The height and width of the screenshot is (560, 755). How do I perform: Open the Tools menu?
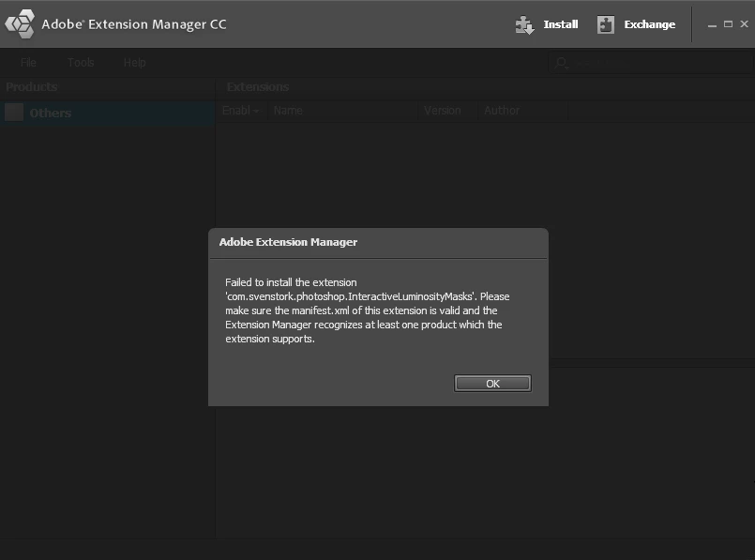81,63
